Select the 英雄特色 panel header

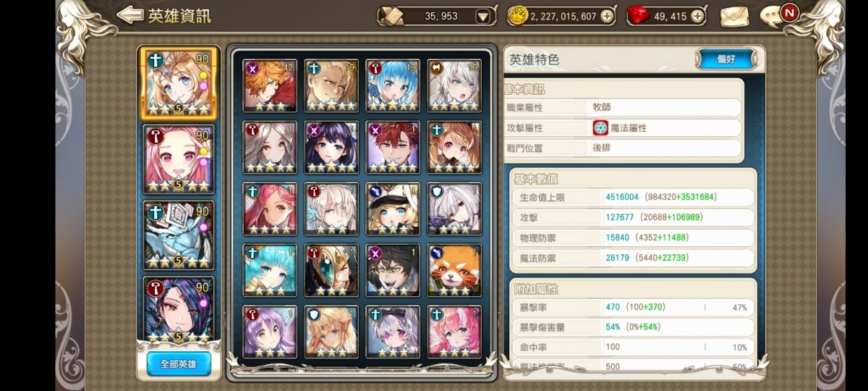click(x=535, y=59)
